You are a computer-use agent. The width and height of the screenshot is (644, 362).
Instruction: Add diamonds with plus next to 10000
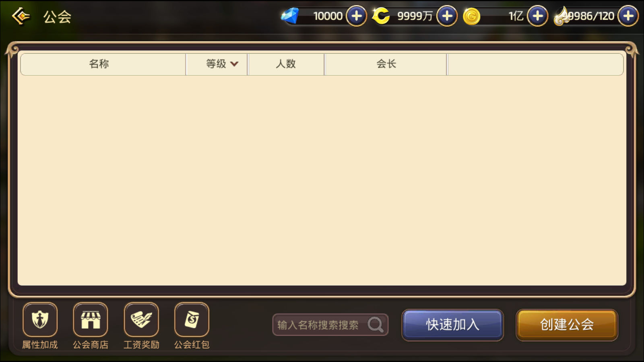[356, 16]
